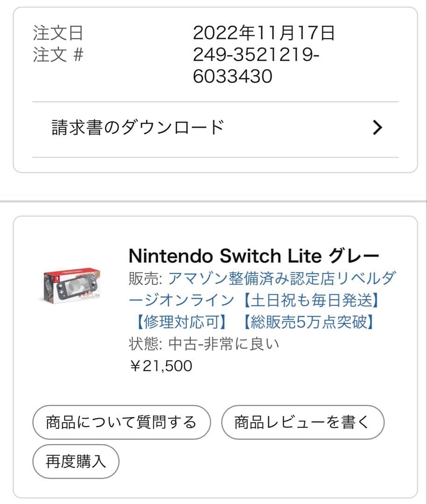Image resolution: width=427 pixels, height=504 pixels.
Task: Open the Nintendo Switch Lite グレー product link
Action: (x=263, y=255)
